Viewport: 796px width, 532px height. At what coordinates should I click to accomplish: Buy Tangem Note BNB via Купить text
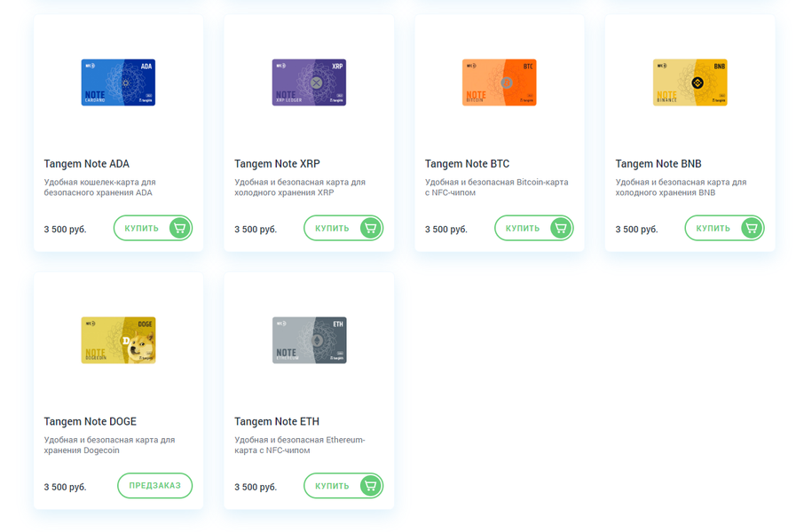click(x=713, y=228)
